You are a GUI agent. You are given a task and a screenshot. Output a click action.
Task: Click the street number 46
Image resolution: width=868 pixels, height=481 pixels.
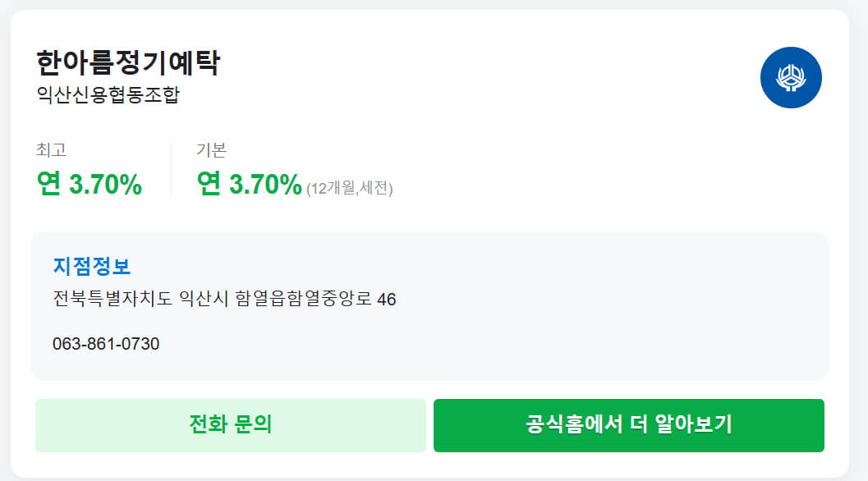[387, 300]
